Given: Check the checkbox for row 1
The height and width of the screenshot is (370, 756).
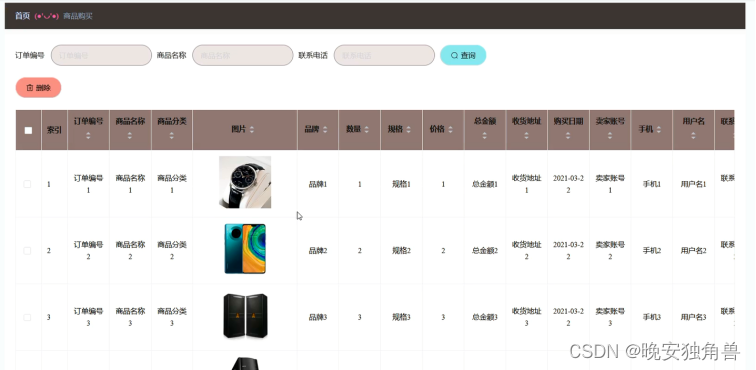Looking at the screenshot, I should (27, 184).
